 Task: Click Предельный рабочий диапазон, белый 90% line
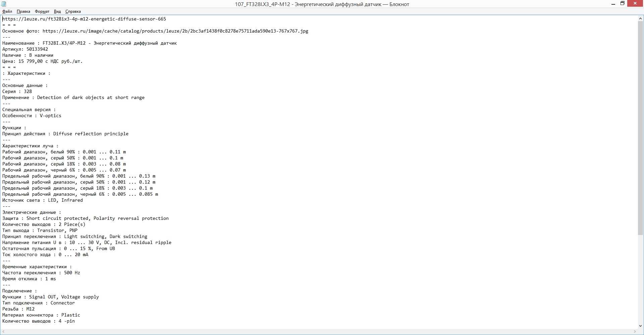[x=79, y=176]
